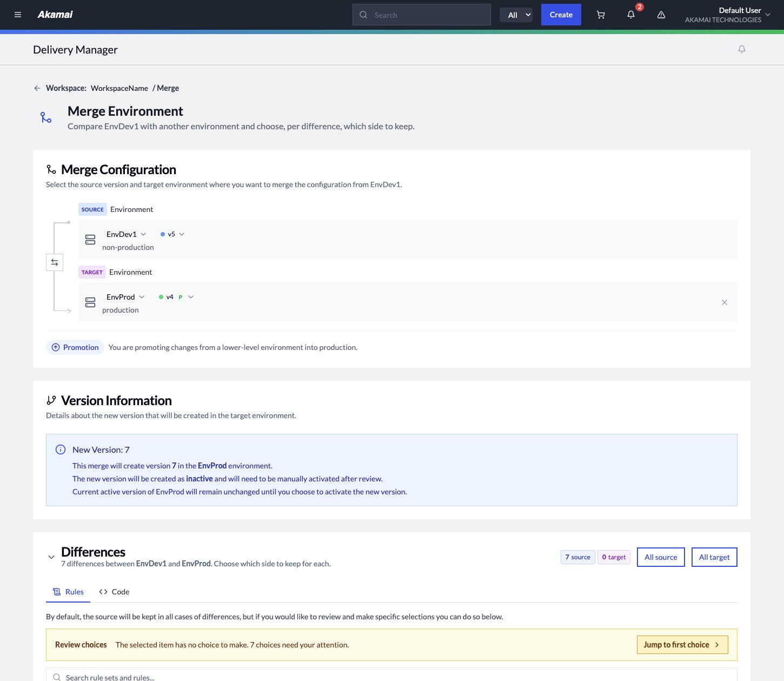This screenshot has width=784, height=681.
Task: Click the Create button
Action: [561, 15]
